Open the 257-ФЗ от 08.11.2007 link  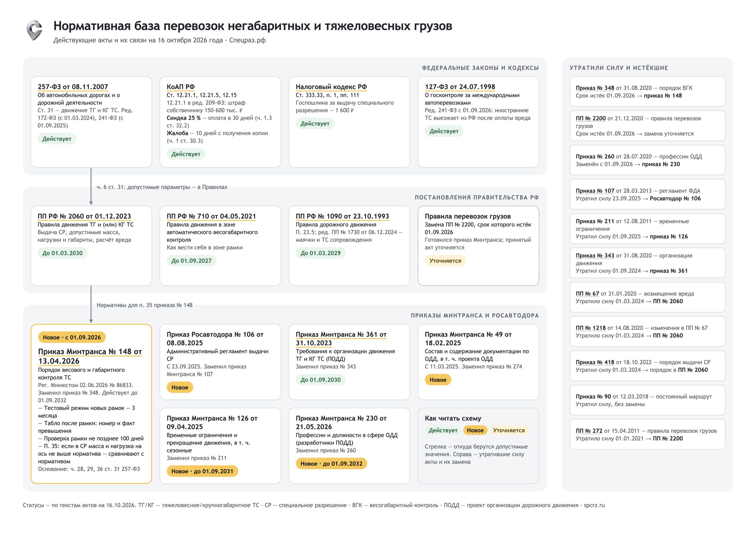click(73, 87)
